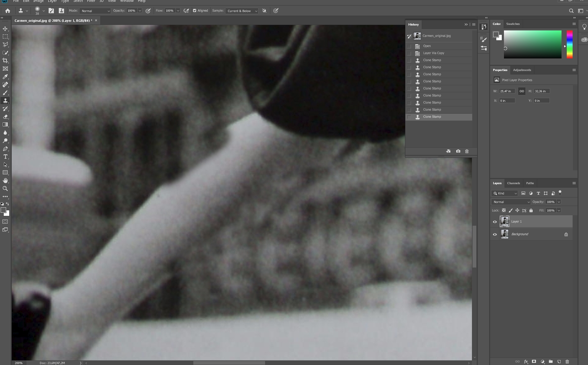Open the Flow dropdown arrow

tap(178, 11)
